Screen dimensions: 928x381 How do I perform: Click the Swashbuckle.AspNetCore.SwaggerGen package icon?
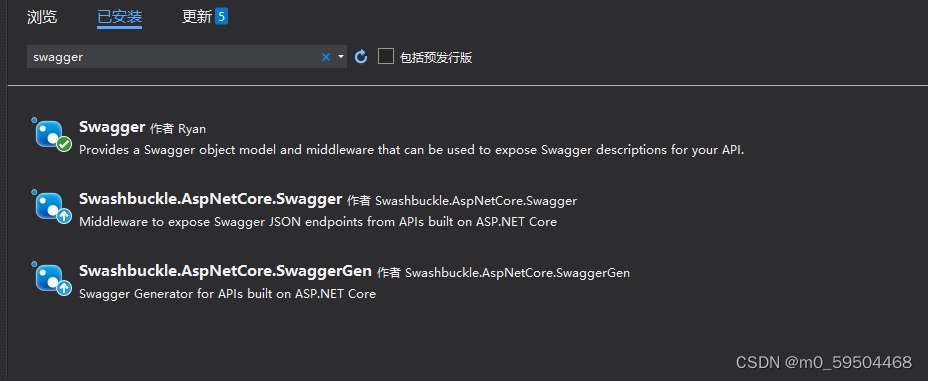tap(49, 278)
